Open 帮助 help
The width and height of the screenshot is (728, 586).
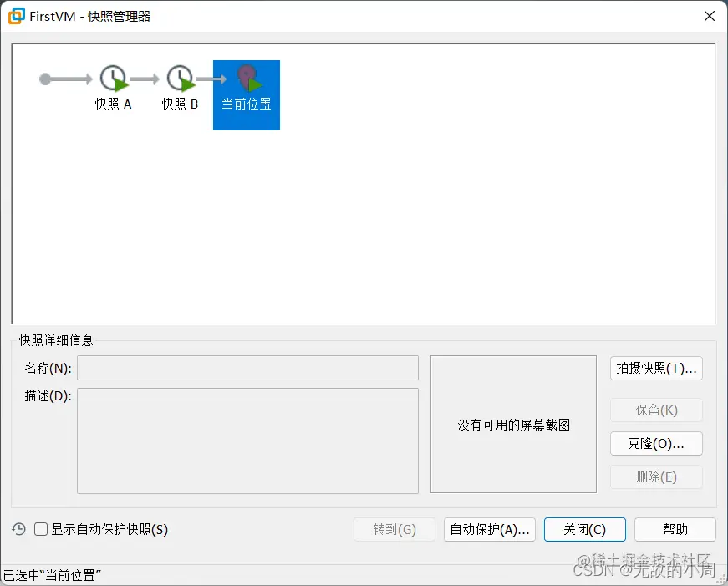675,529
